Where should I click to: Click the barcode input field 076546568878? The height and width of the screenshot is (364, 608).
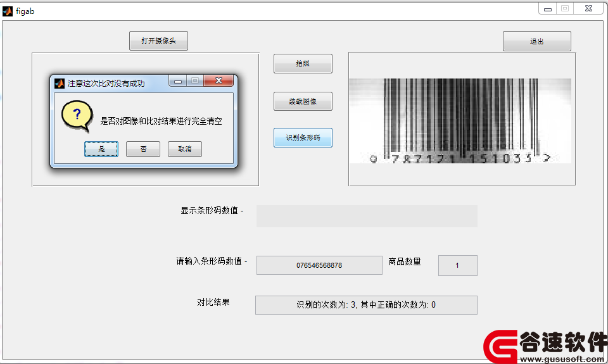(319, 265)
